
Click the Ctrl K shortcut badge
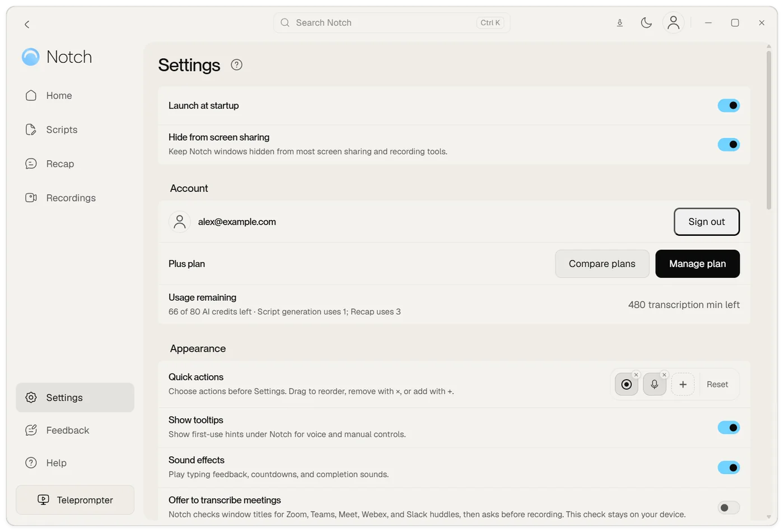[x=490, y=23]
